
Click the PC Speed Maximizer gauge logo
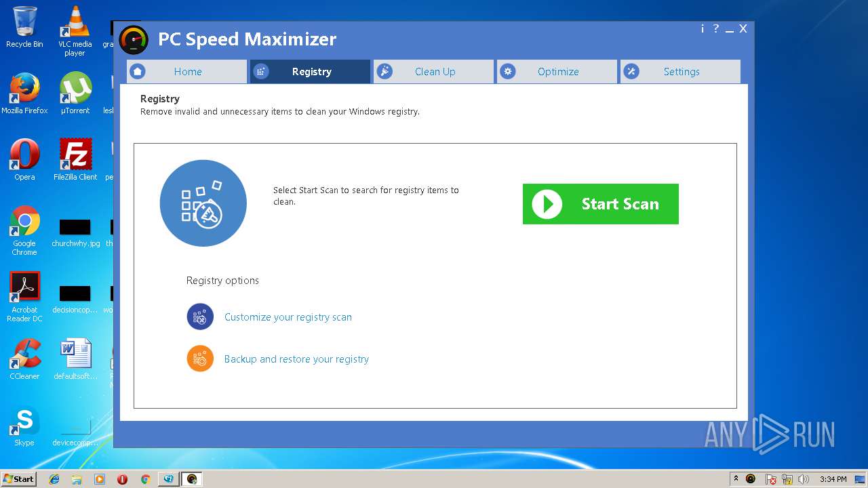tap(133, 40)
